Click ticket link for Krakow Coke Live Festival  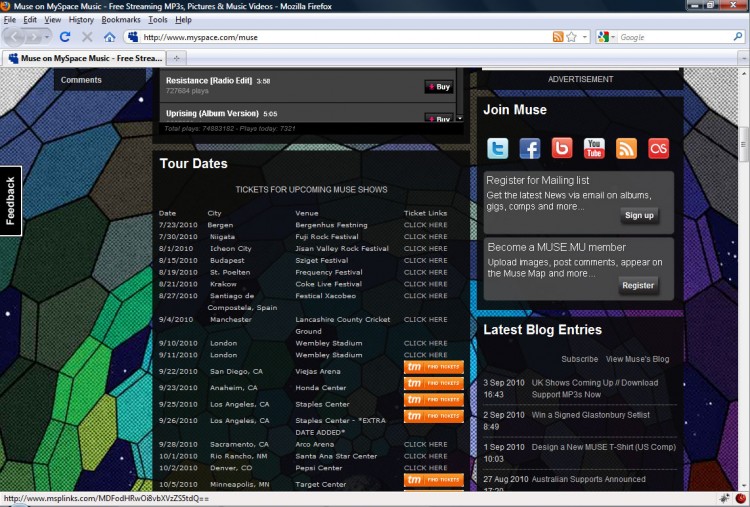(x=426, y=284)
